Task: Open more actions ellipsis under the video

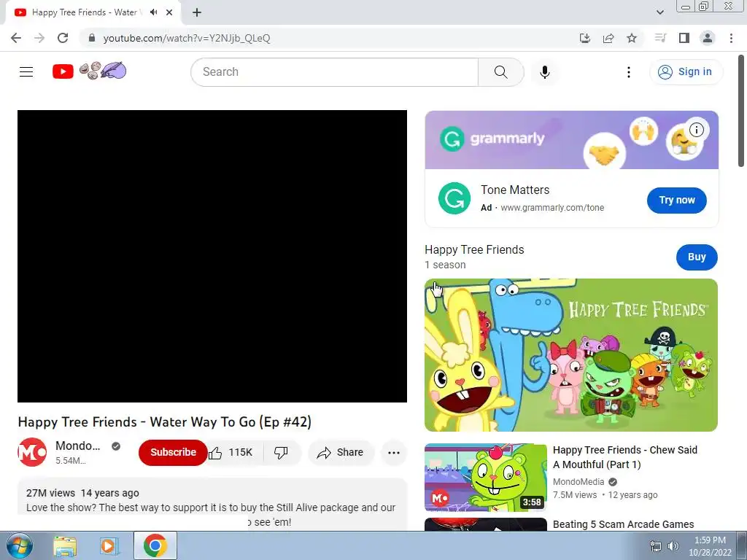Action: [x=393, y=452]
